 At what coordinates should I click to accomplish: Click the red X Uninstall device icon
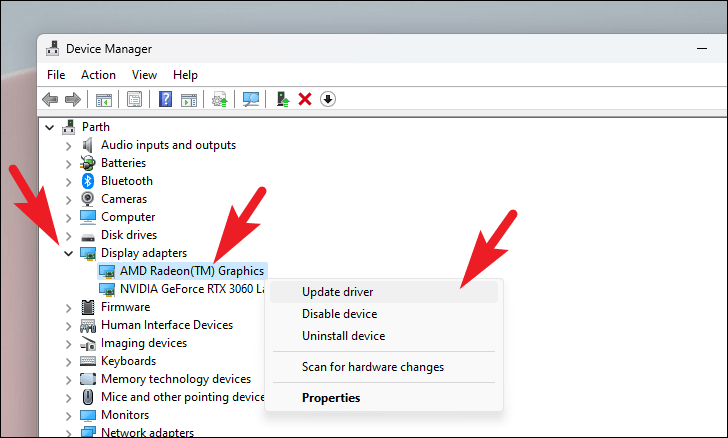tap(305, 99)
